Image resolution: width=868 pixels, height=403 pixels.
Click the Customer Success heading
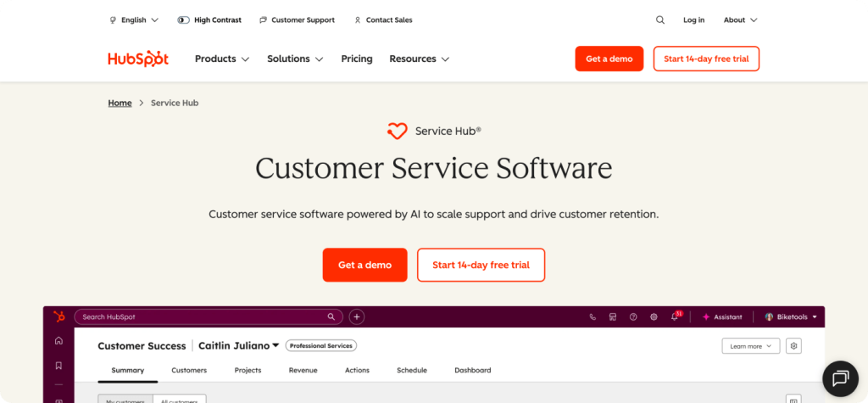[142, 346]
